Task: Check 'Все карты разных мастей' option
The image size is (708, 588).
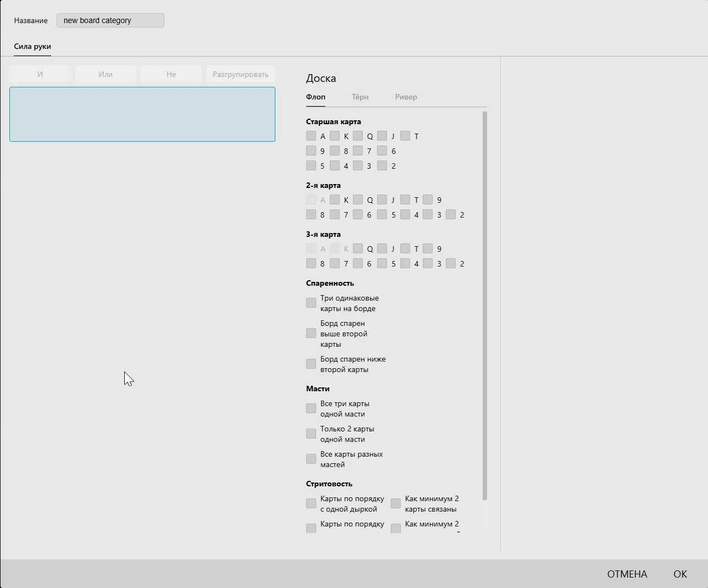Action: click(311, 459)
